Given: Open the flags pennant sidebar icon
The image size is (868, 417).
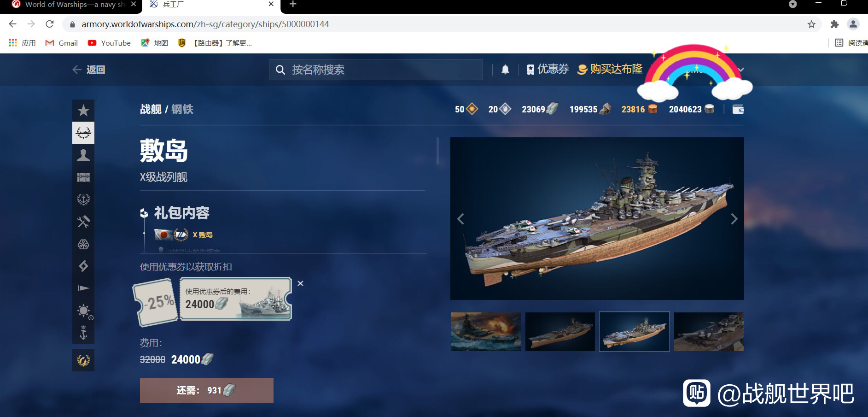Looking at the screenshot, I should coord(83,288).
